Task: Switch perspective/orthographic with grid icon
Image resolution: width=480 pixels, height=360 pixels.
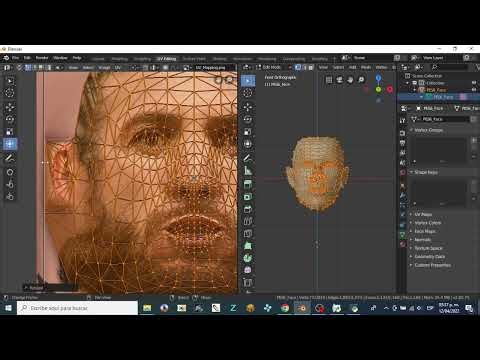Action: pyautogui.click(x=329, y=80)
